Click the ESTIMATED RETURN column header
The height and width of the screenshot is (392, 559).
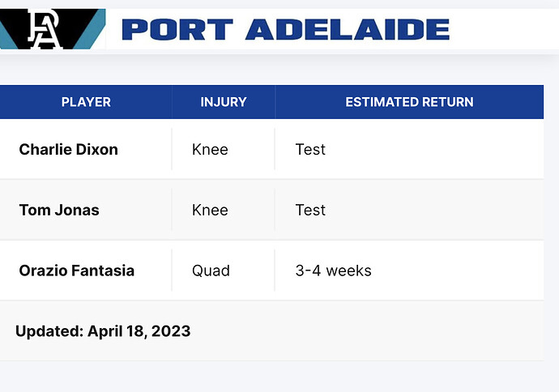[409, 102]
